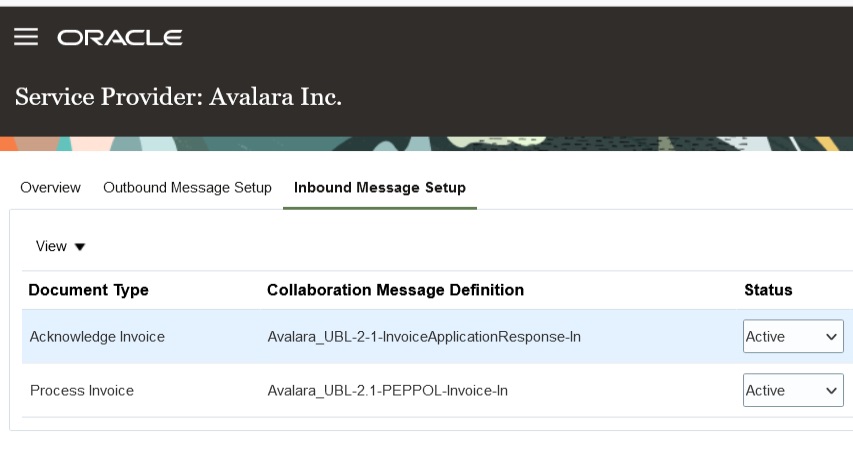Open the Outbound Message Setup tab
This screenshot has height=458, width=853.
tap(187, 188)
